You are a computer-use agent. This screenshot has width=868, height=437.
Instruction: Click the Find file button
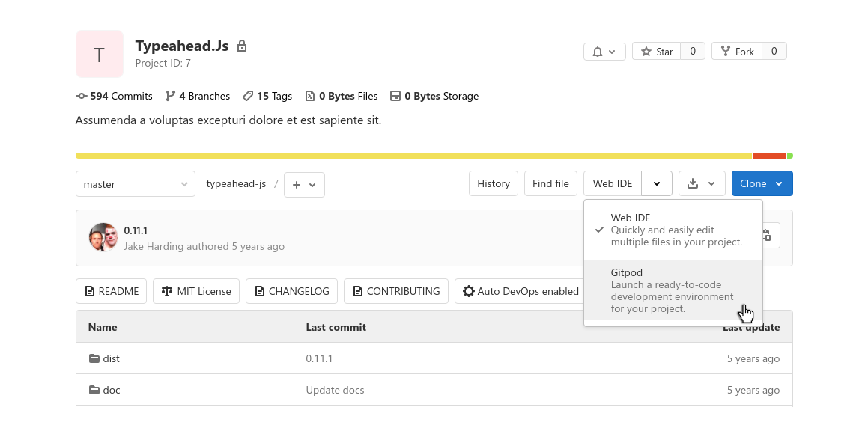click(550, 183)
